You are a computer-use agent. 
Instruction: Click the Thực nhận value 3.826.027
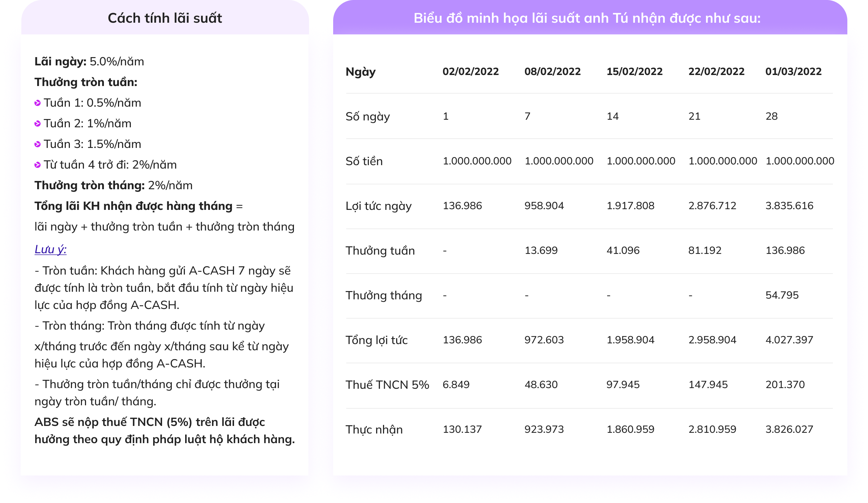789,429
